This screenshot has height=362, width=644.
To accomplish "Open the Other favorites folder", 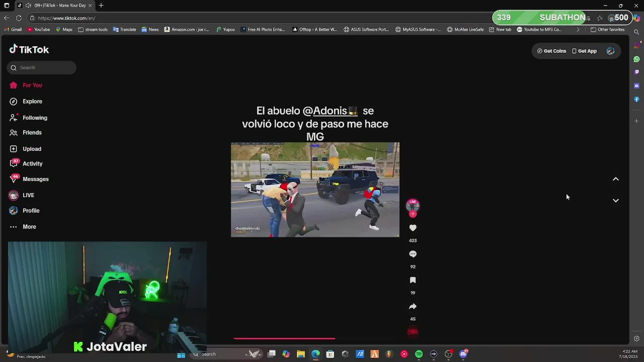I will 608,30.
